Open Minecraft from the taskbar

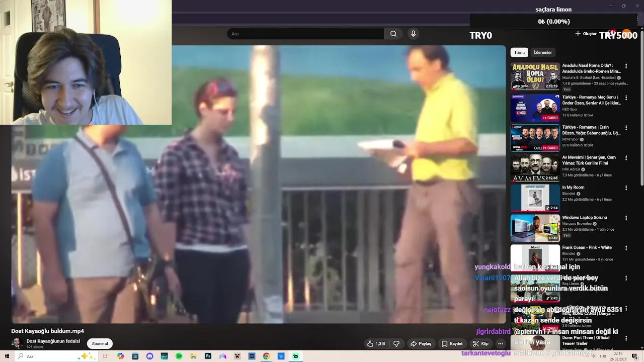click(237, 356)
